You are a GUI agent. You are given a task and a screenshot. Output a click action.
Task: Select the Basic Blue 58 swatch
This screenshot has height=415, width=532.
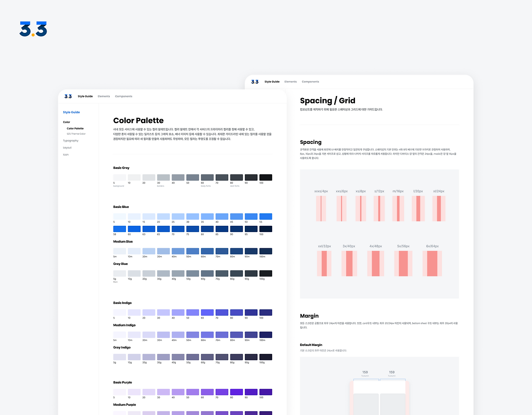(x=120, y=229)
